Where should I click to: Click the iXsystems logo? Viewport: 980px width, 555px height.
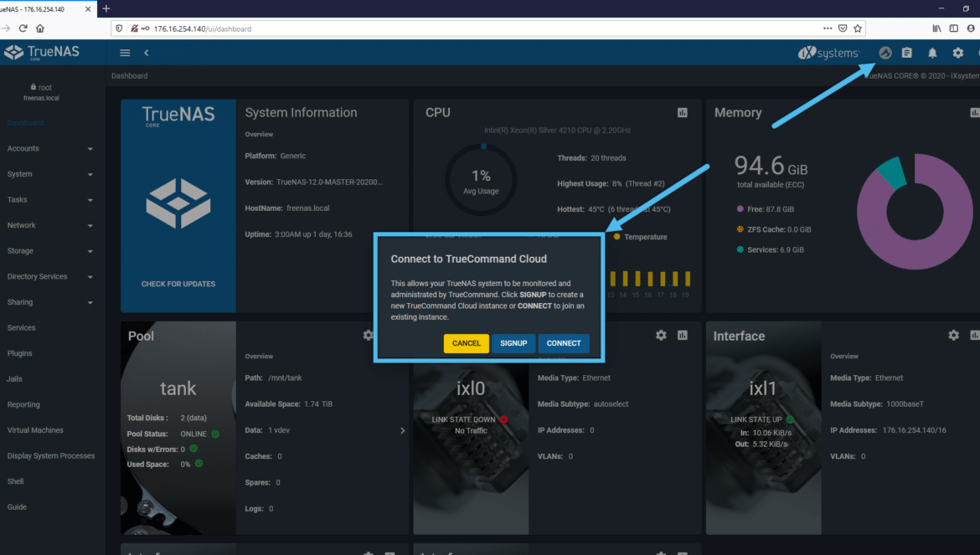point(828,53)
